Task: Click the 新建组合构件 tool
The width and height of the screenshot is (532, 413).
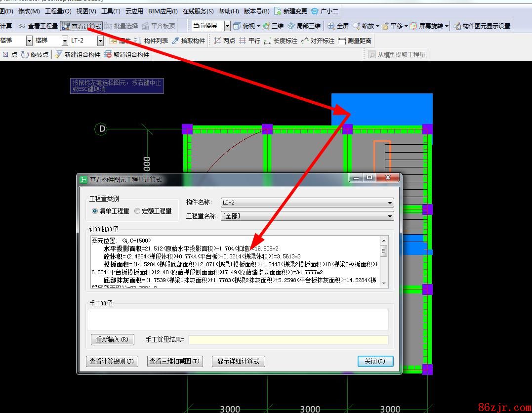Action: coord(78,55)
